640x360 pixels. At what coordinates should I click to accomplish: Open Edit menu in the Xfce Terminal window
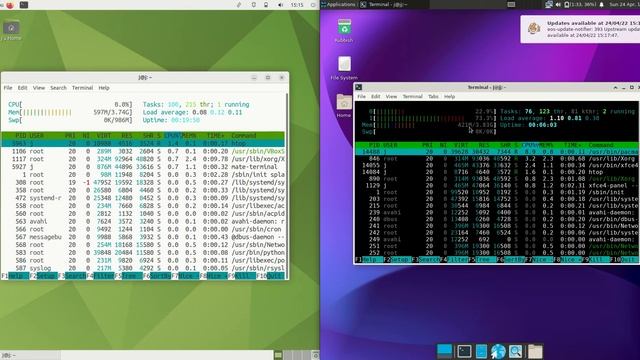click(x=376, y=97)
